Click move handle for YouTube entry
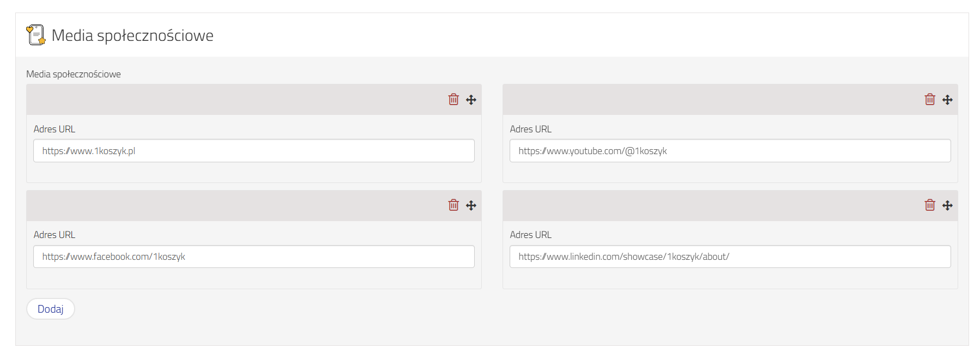 [947, 100]
